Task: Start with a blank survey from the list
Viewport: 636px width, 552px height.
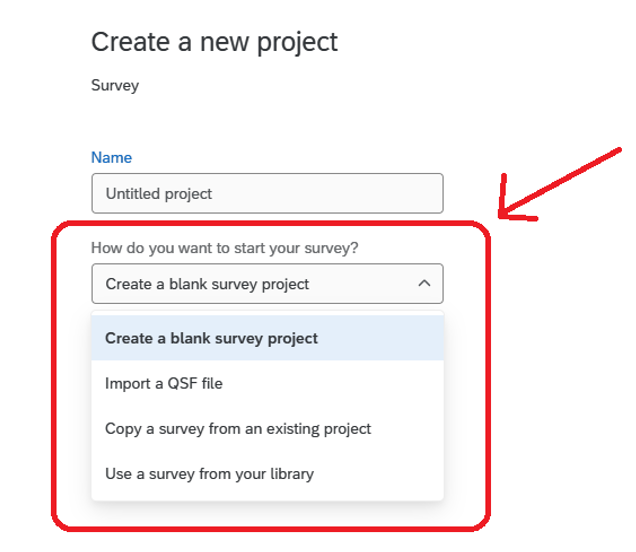Action: click(x=211, y=338)
